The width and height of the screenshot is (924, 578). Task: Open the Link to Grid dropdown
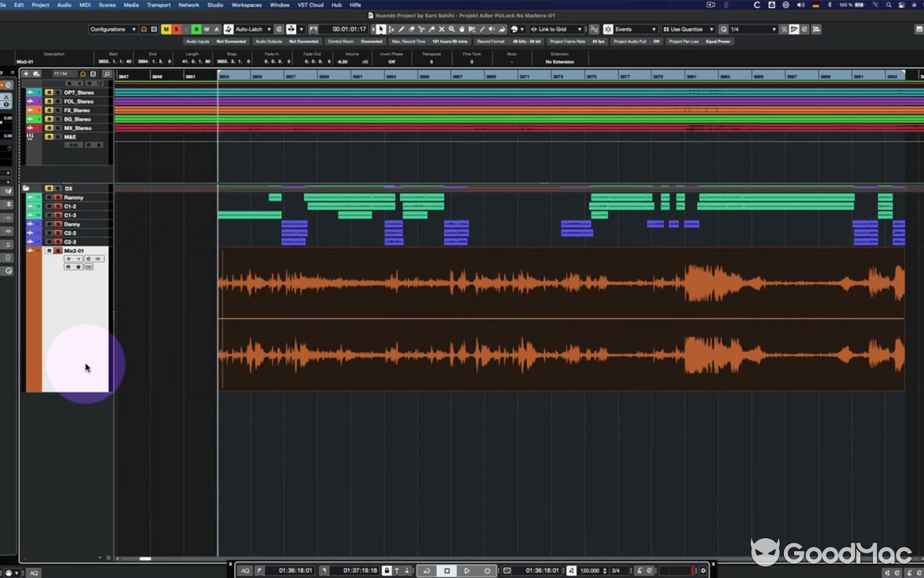[x=580, y=29]
